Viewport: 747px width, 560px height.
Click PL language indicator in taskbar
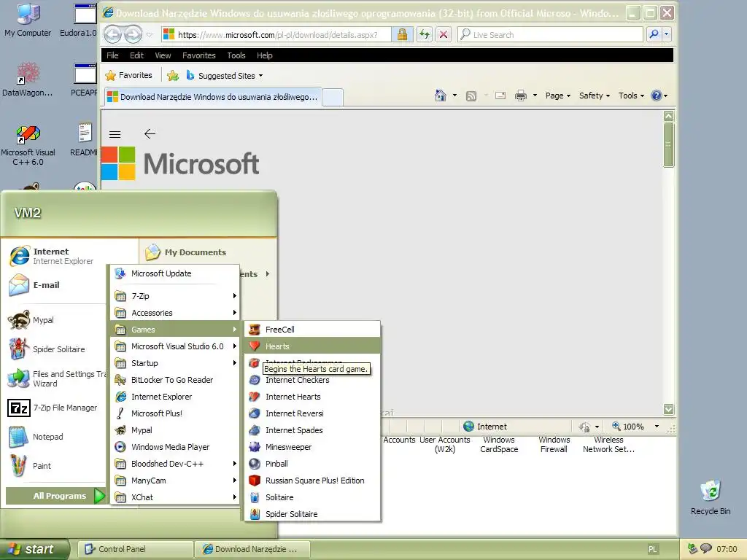point(653,549)
